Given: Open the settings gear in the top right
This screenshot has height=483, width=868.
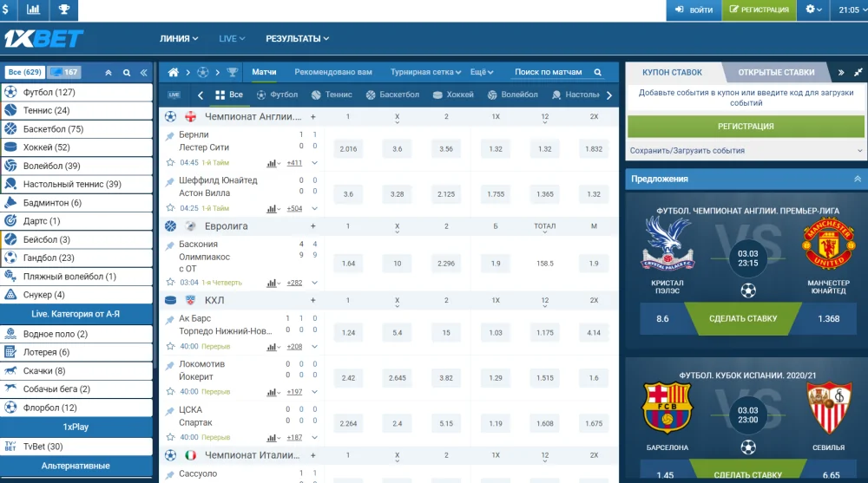Looking at the screenshot, I should tap(812, 10).
